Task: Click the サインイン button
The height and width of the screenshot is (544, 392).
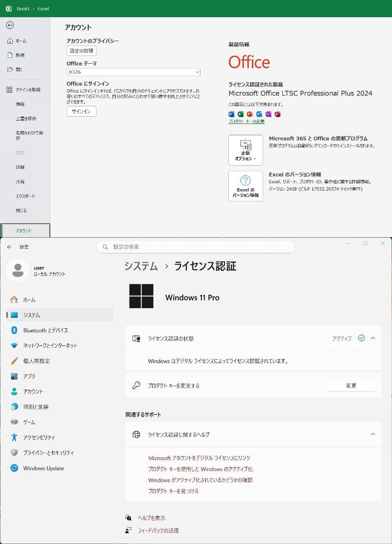Action: point(81,111)
